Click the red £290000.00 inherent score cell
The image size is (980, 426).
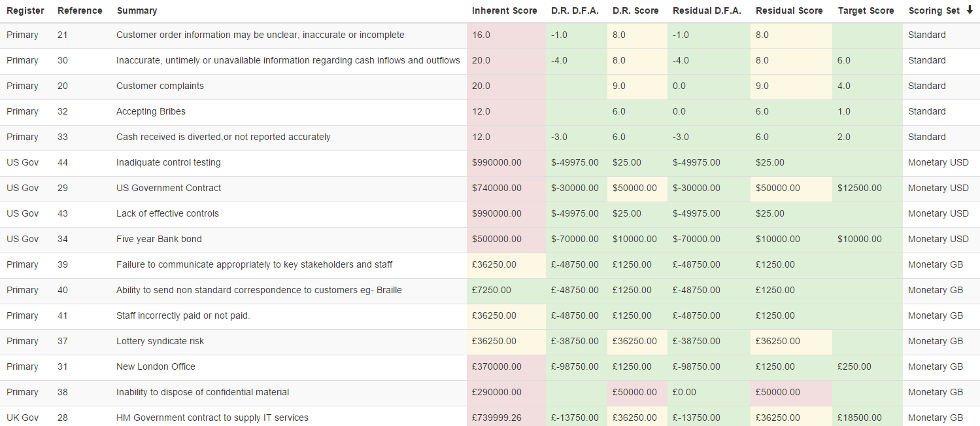[497, 393]
